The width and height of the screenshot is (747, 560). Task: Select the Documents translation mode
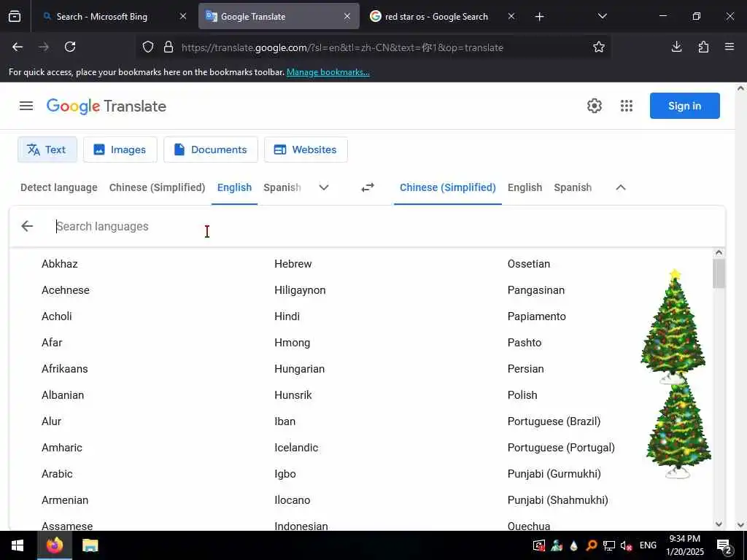[x=211, y=149]
